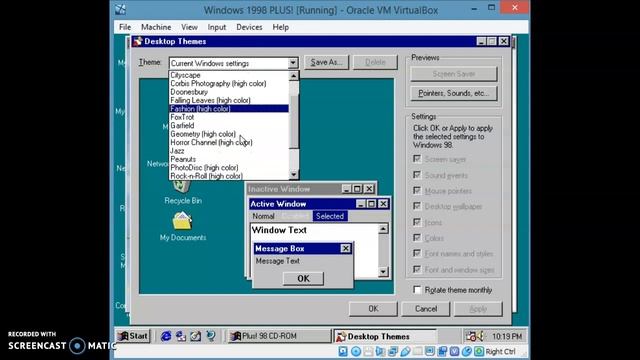The width and height of the screenshot is (640, 360).
Task: Click the VirtualBox USB status icon
Action: click(405, 351)
